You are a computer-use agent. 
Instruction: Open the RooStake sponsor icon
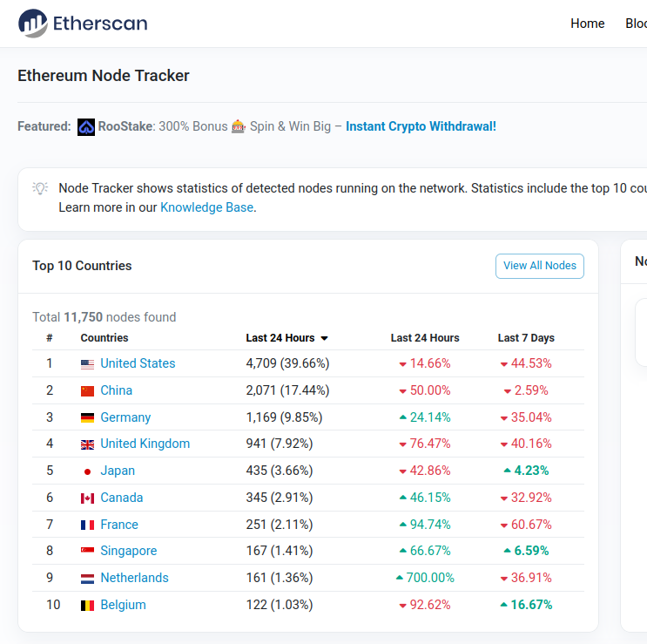[86, 126]
